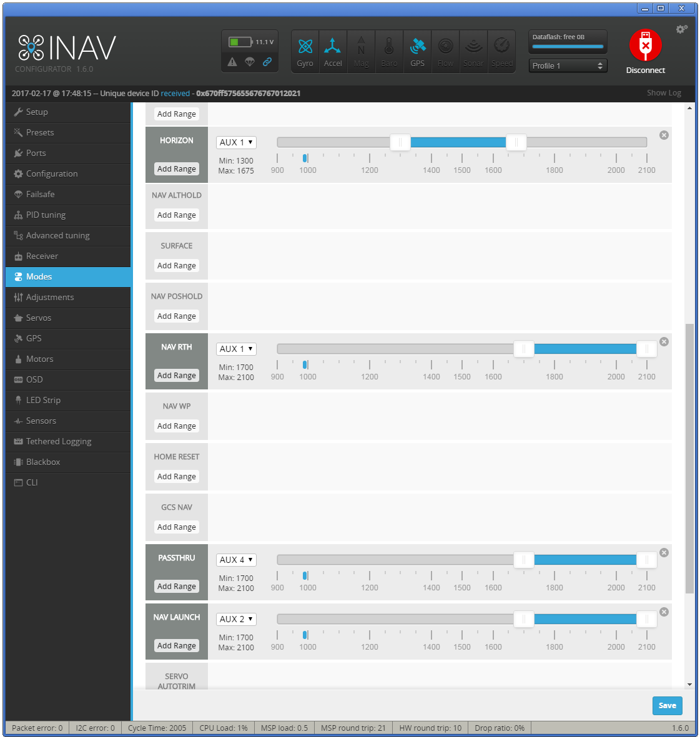Add a range to SURFACE mode
The image size is (700, 737).
click(x=177, y=266)
